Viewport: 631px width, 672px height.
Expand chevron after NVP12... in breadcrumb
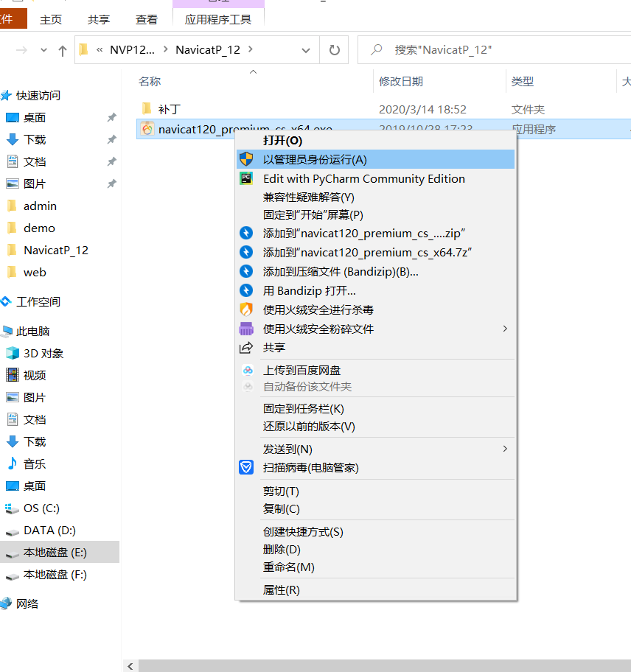point(165,49)
